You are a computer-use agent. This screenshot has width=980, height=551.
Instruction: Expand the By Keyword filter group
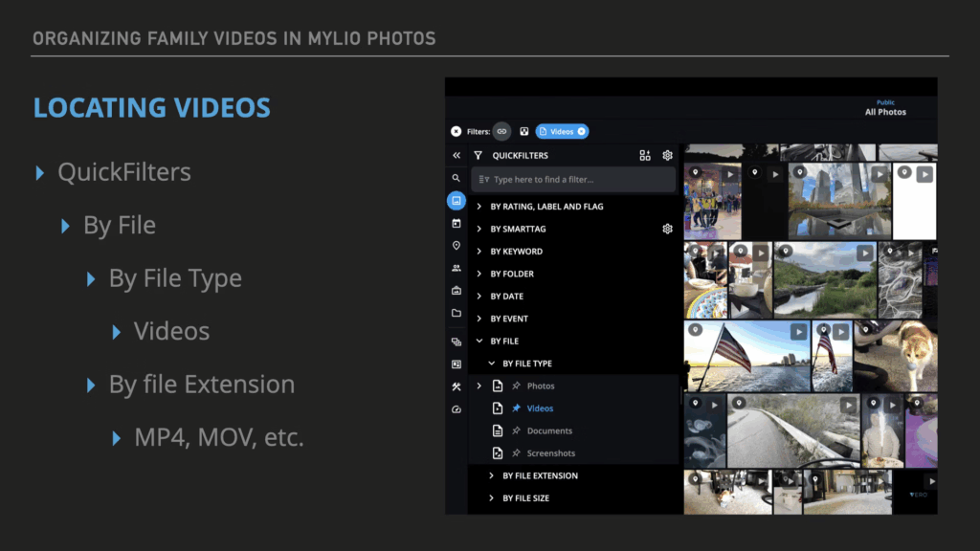(479, 252)
